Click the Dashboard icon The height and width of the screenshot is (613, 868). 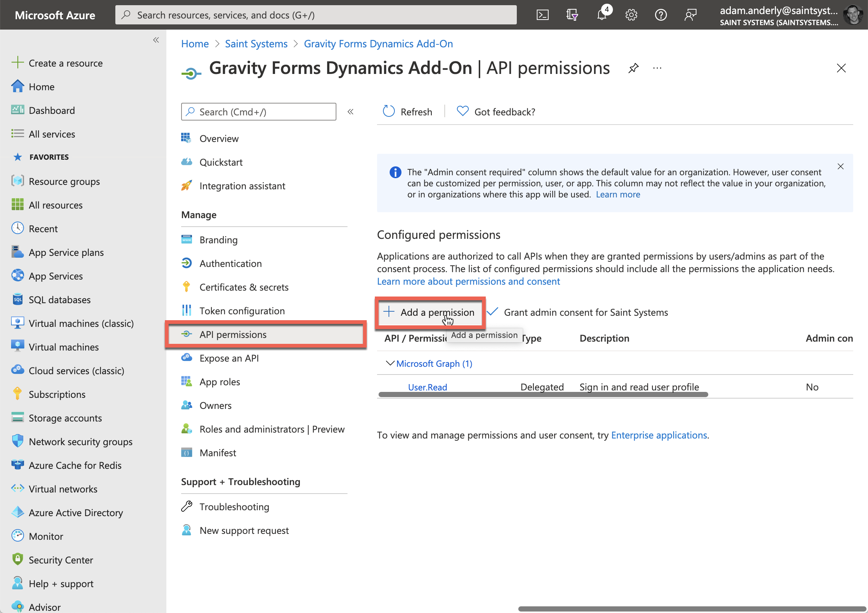click(17, 110)
